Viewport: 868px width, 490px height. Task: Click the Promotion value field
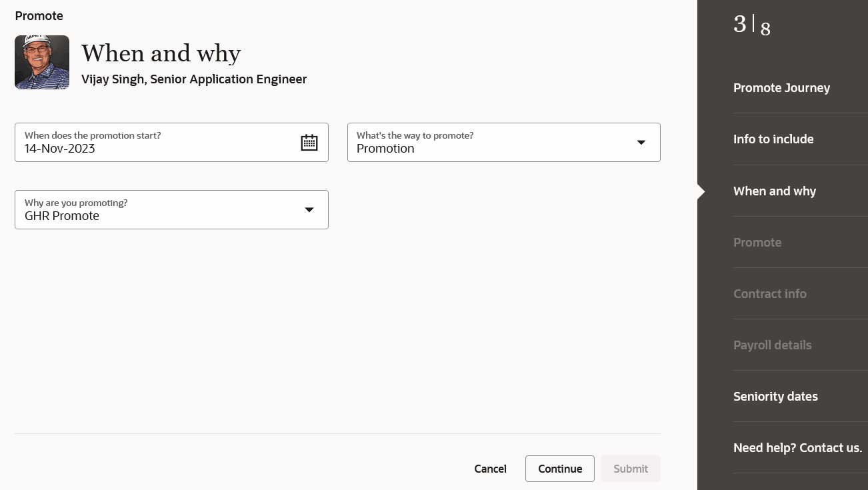(385, 148)
